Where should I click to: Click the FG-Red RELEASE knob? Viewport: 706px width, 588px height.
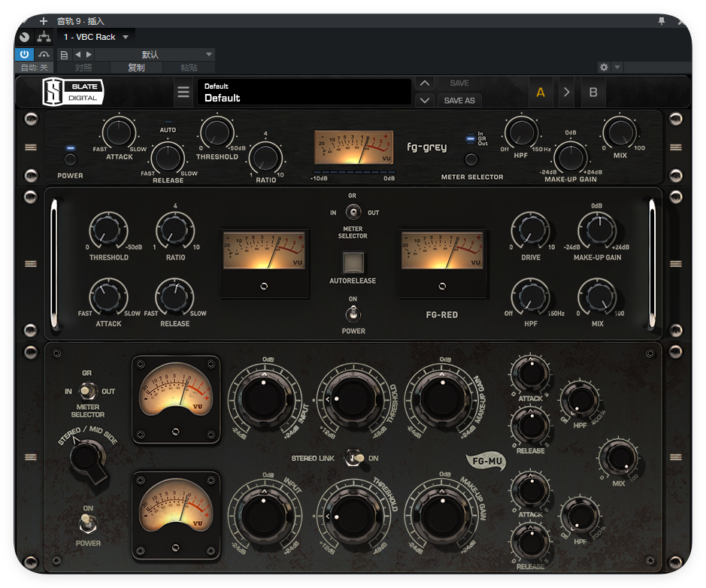(174, 296)
